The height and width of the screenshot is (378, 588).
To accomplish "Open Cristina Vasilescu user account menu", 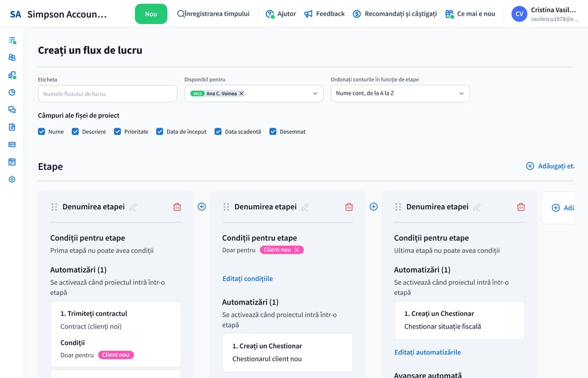I will (x=544, y=14).
